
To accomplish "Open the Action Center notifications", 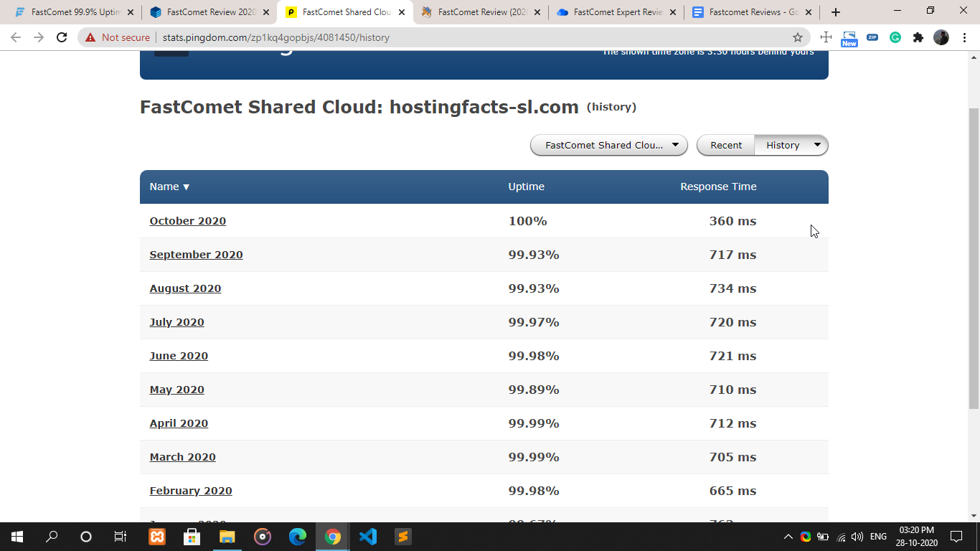I will [x=956, y=537].
